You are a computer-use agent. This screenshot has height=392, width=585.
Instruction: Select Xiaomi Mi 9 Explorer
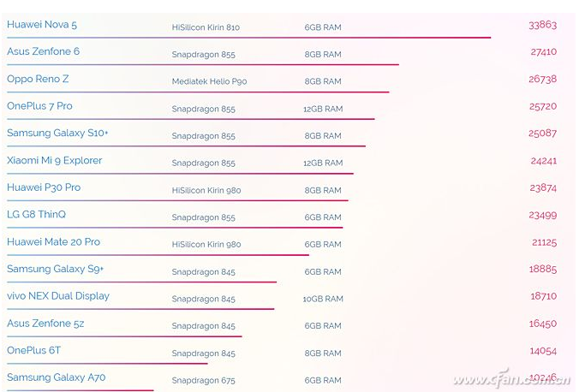click(55, 160)
